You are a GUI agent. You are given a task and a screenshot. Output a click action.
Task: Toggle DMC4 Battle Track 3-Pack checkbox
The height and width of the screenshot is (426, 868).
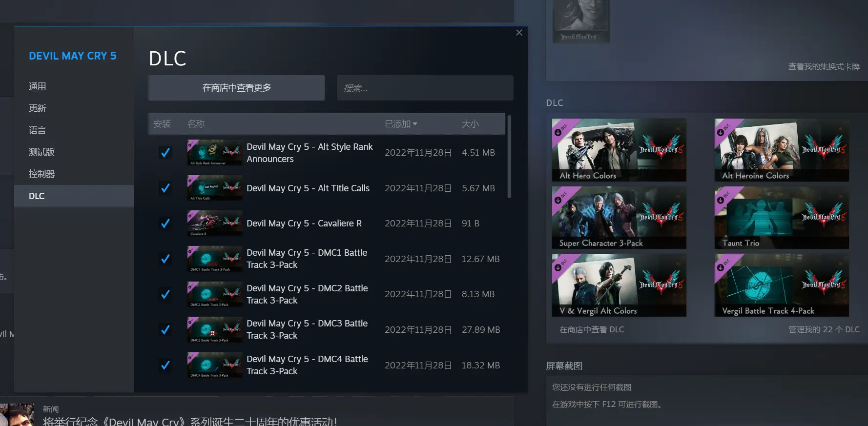[165, 365]
